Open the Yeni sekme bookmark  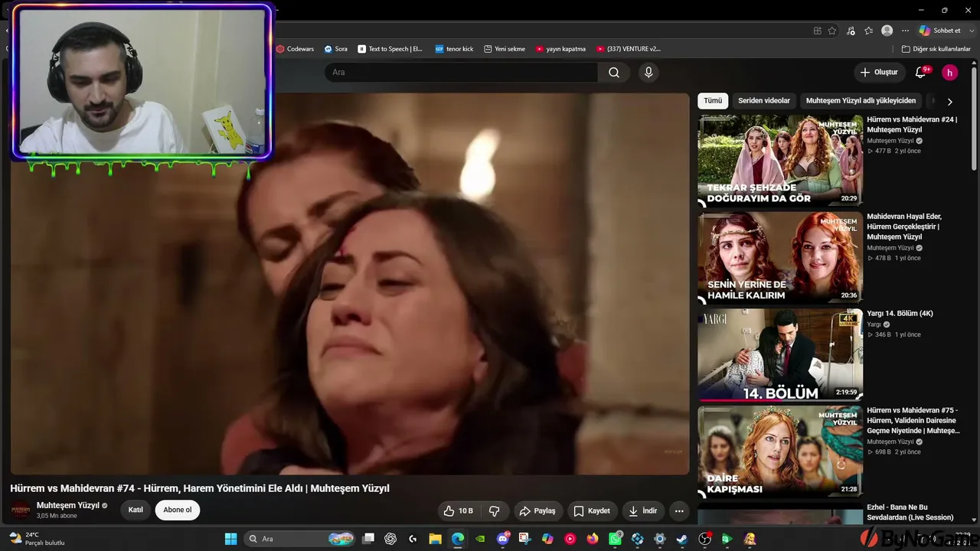[x=505, y=49]
